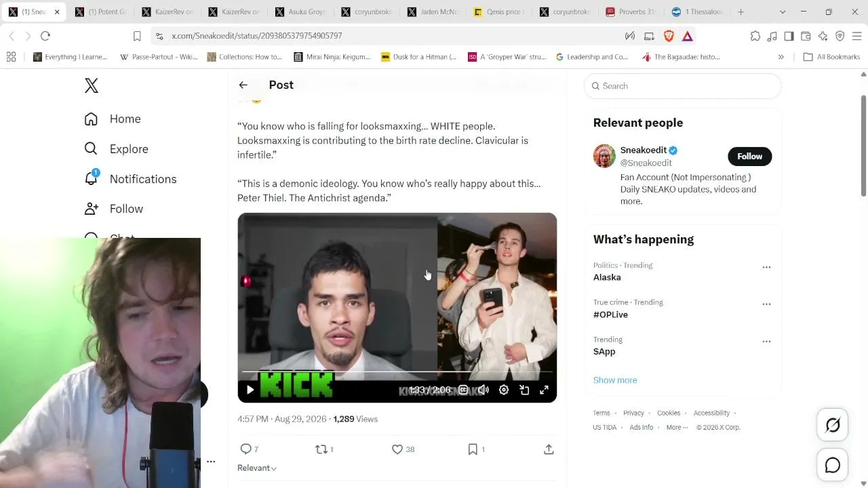Expand the More footer menu
The width and height of the screenshot is (868, 488).
point(677,427)
